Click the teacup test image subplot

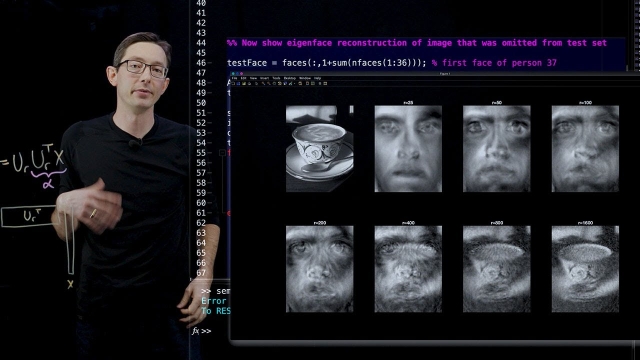coord(320,149)
